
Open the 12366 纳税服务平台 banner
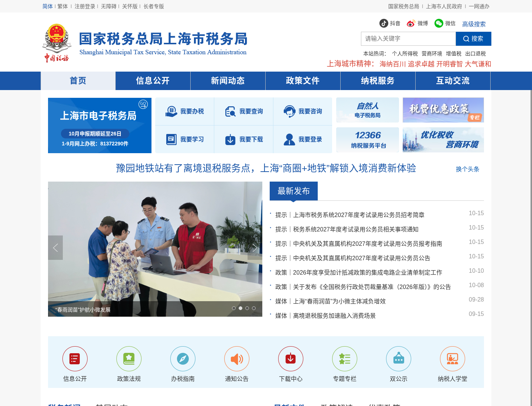(368, 140)
